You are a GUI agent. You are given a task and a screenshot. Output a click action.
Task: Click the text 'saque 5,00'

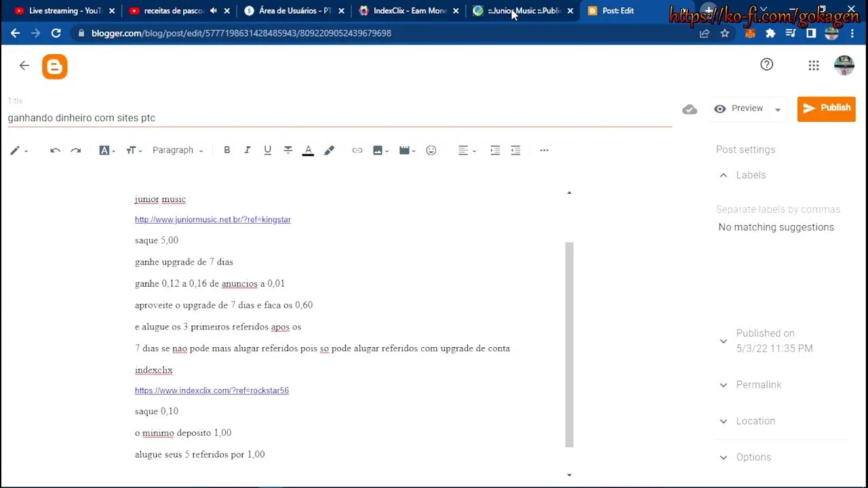tap(157, 240)
